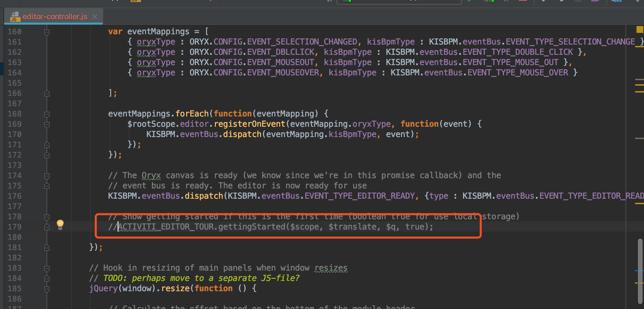Collapse the comment block starting line 183
The image size is (644, 309).
[x=47, y=268]
